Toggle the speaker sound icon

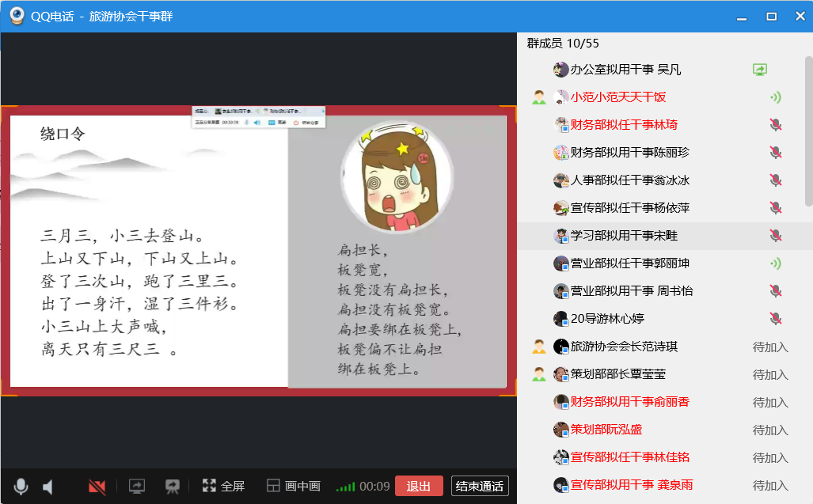click(48, 486)
